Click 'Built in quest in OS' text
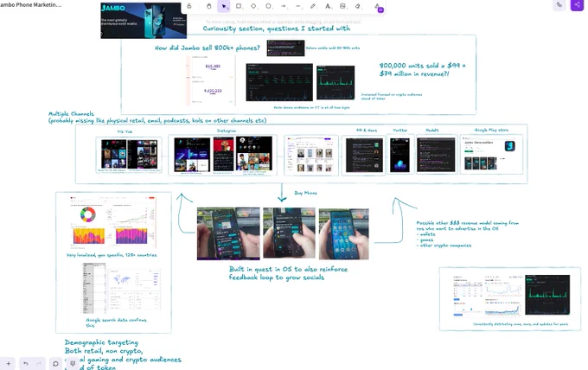Viewport: 588px width, 370px height. pyautogui.click(x=288, y=273)
